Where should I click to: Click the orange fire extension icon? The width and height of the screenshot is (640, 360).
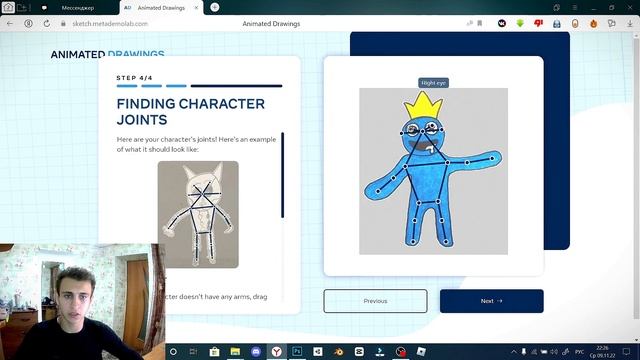tap(593, 24)
